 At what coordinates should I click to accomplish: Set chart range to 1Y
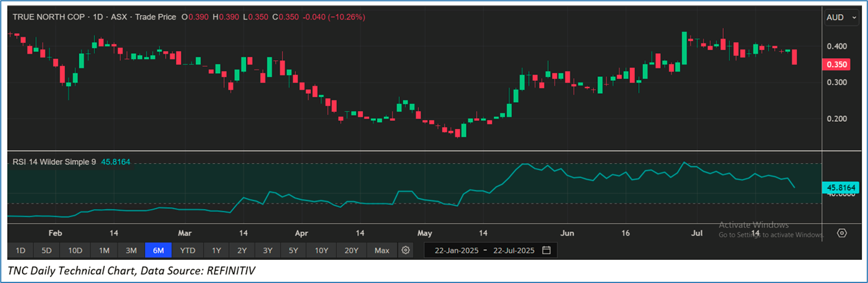point(216,250)
